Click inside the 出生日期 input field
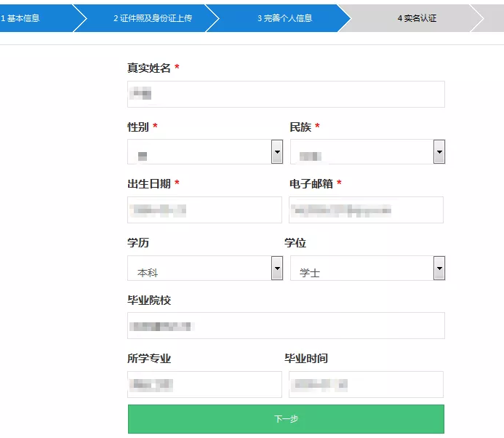504x438 pixels. (204, 210)
